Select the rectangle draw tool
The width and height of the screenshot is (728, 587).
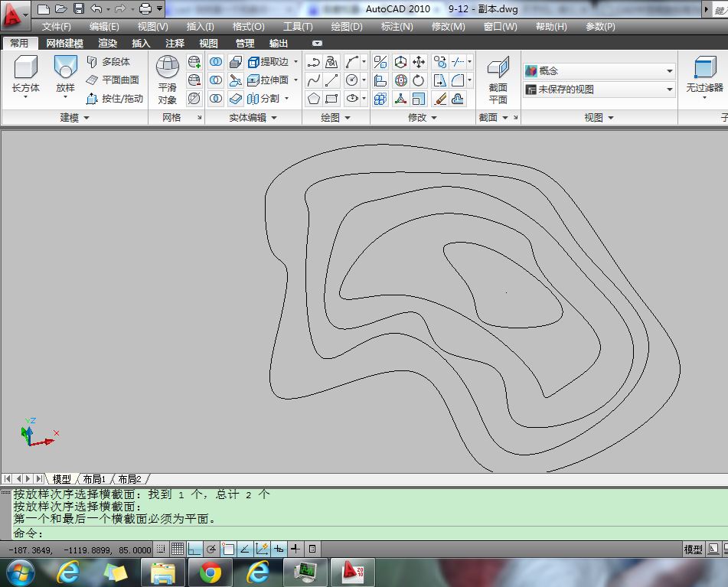[x=331, y=99]
